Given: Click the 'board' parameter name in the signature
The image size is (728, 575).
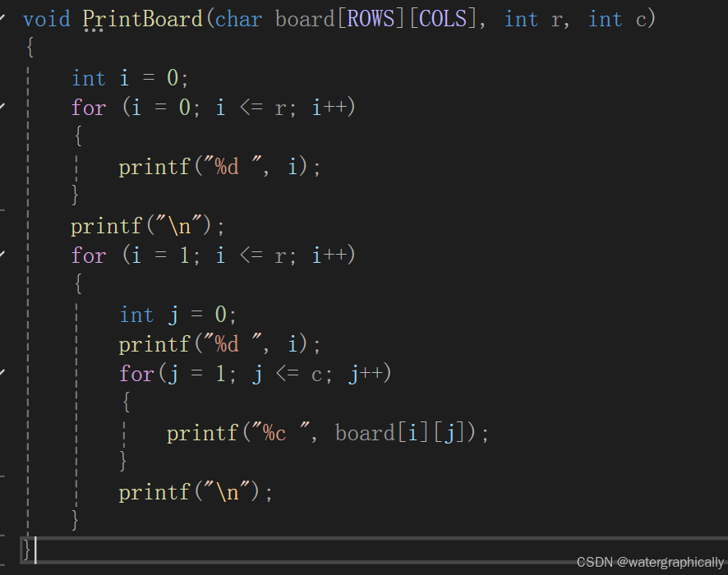Looking at the screenshot, I should [305, 19].
